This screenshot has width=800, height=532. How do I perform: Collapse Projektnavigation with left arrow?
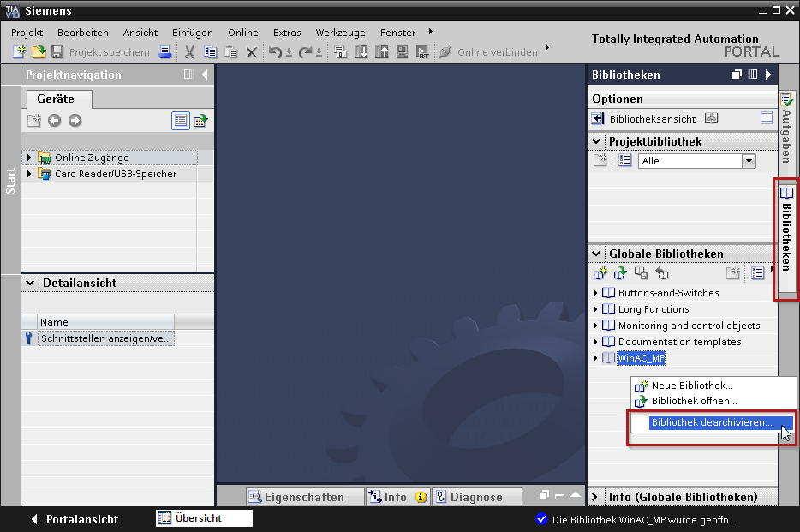tap(205, 75)
